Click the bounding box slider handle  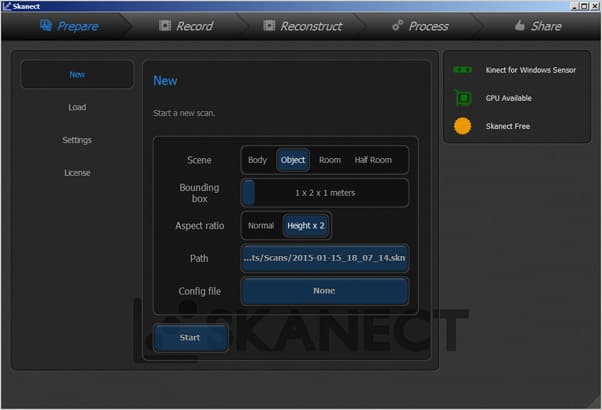(x=249, y=192)
